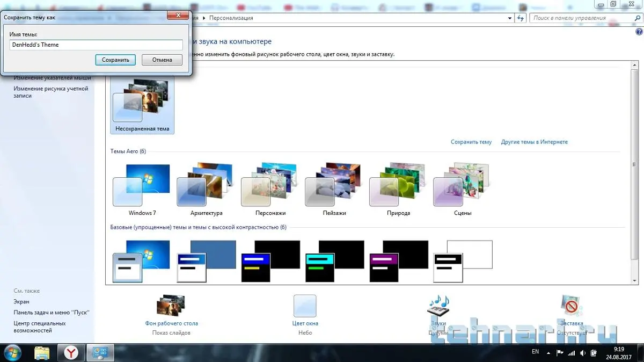Image resolution: width=644 pixels, height=362 pixels.
Task: Click the theme name input field
Action: click(x=96, y=45)
